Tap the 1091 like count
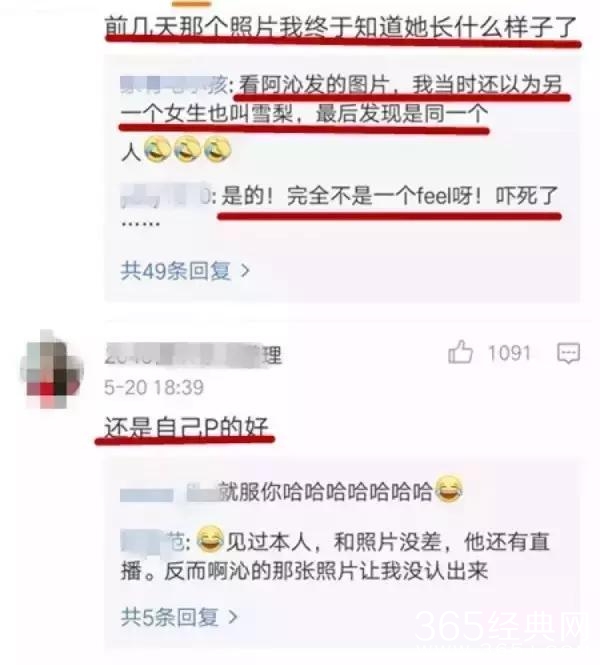 (x=509, y=353)
